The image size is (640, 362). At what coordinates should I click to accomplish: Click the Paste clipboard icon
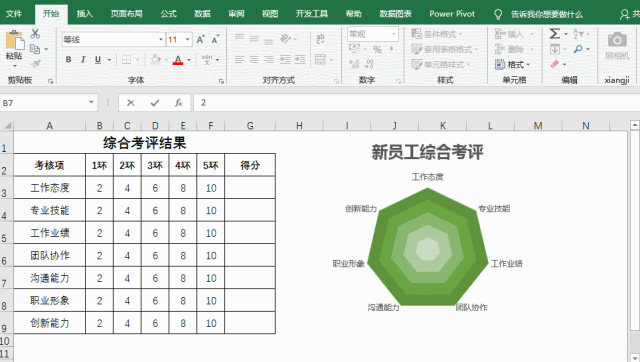pos(15,40)
